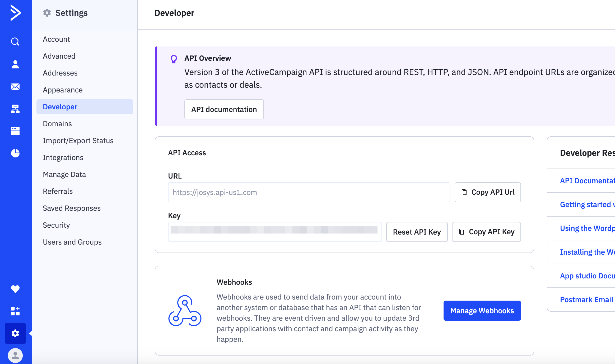Go to Security settings
This screenshot has width=615, height=364.
56,225
